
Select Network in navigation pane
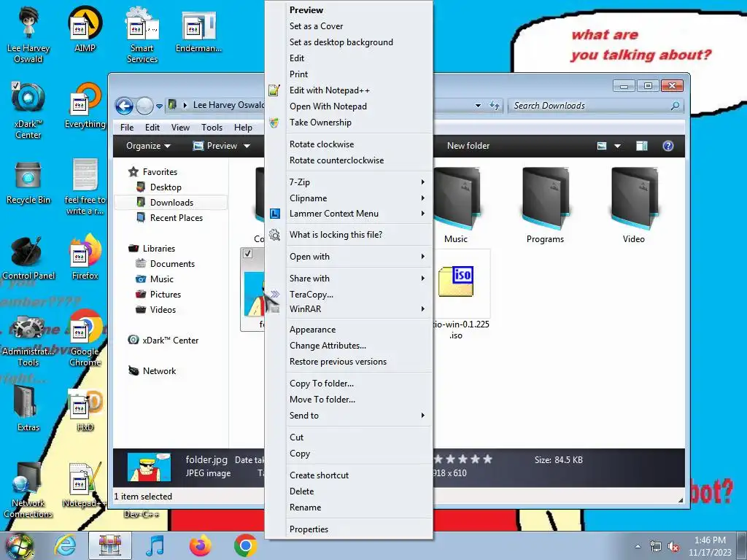[159, 370]
